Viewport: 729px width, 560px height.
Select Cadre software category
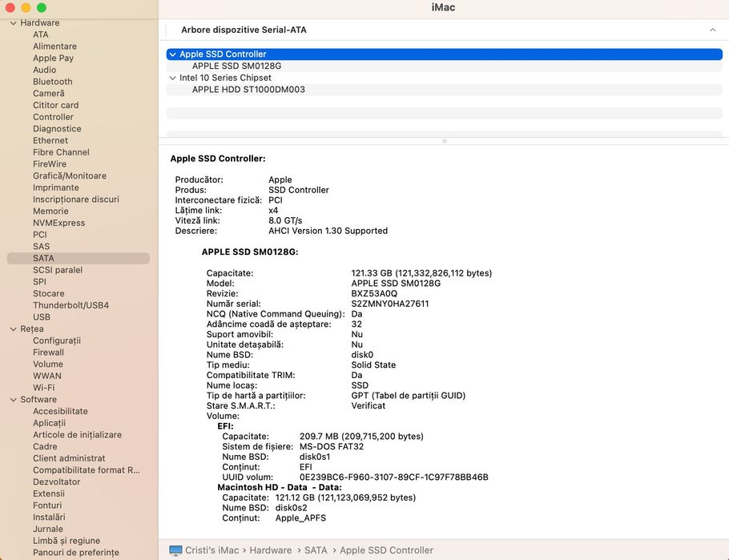(x=45, y=446)
